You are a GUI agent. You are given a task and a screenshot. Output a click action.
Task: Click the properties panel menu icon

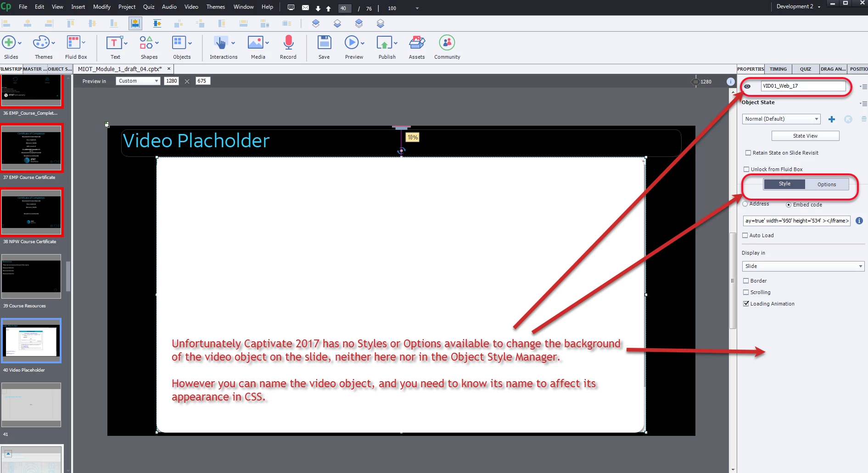pos(864,86)
